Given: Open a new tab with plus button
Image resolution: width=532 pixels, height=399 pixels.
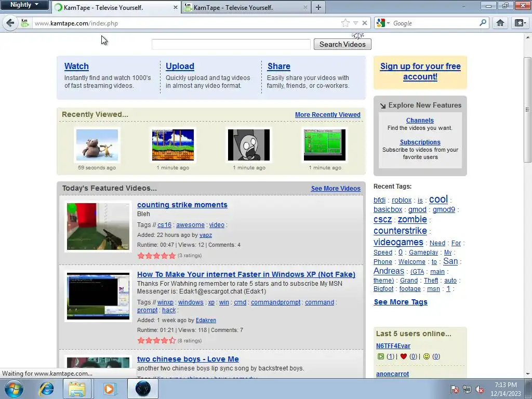Looking at the screenshot, I should [x=318, y=7].
